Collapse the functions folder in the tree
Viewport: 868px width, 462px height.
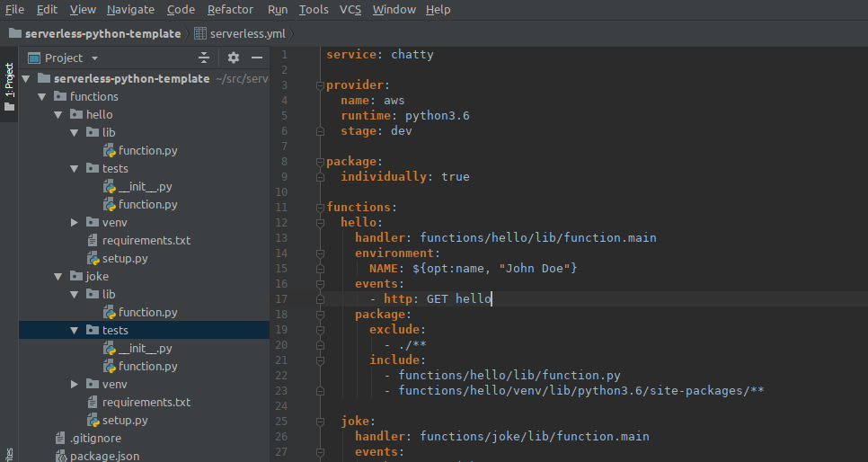41,96
